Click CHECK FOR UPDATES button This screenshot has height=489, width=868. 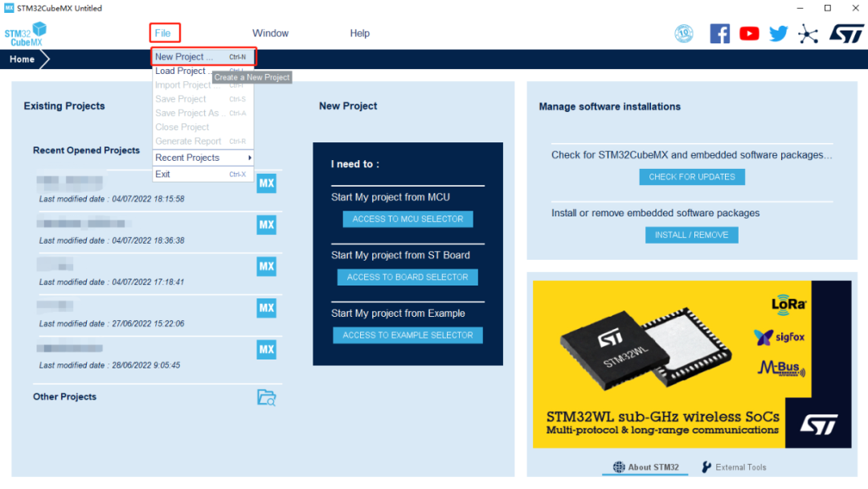pos(692,177)
